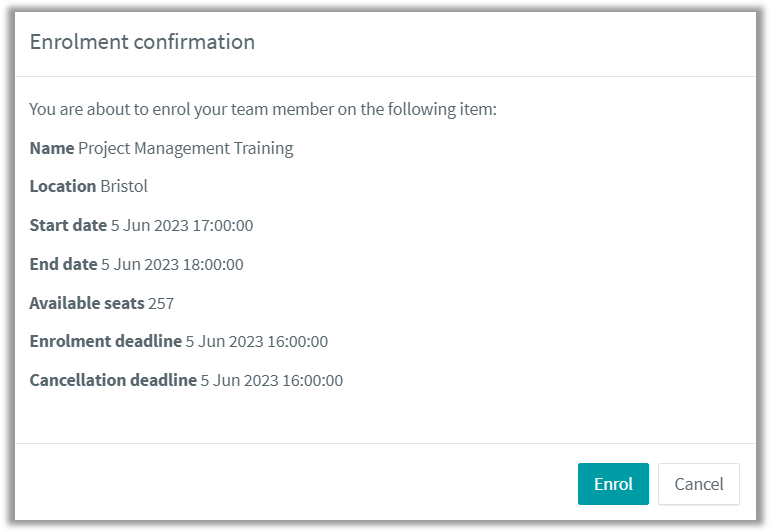
Task: Click the Location Bristol line
Action: pos(89,186)
